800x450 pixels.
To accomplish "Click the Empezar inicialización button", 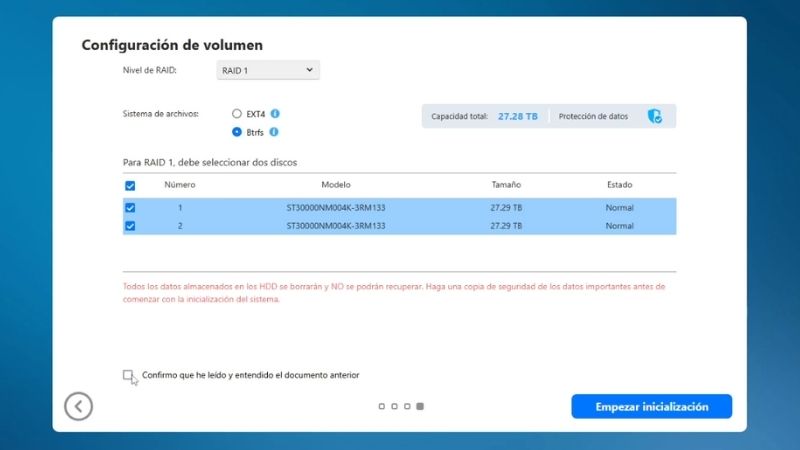I will pos(652,407).
